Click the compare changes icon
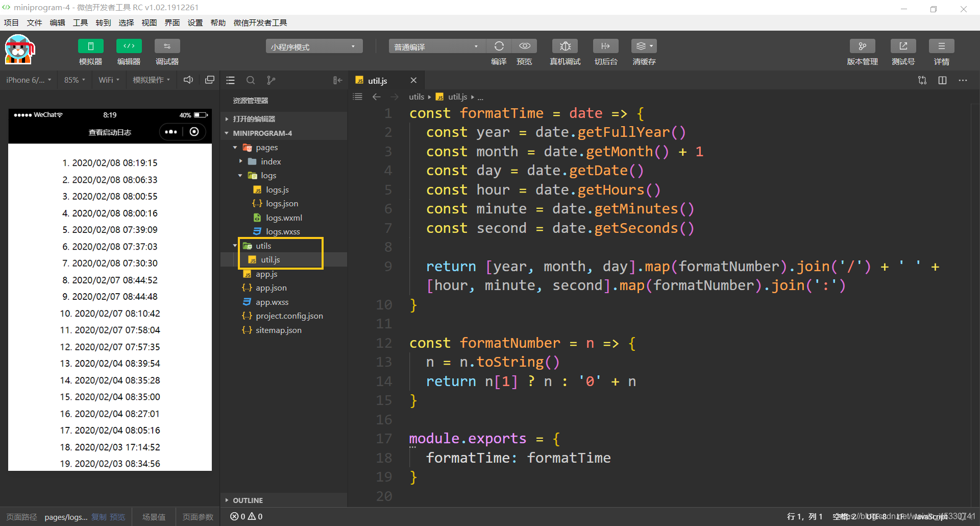Screen dimensions: 980x526 pos(922,80)
